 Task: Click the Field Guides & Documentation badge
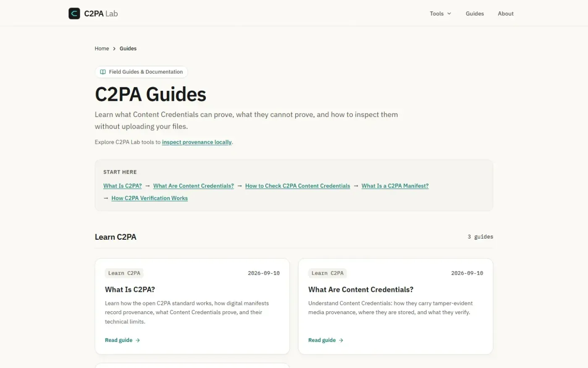tap(142, 72)
